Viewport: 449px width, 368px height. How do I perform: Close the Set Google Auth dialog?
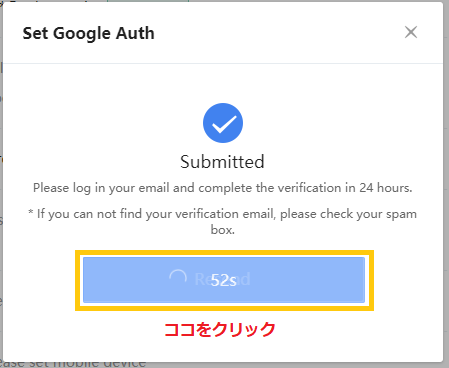(x=411, y=32)
